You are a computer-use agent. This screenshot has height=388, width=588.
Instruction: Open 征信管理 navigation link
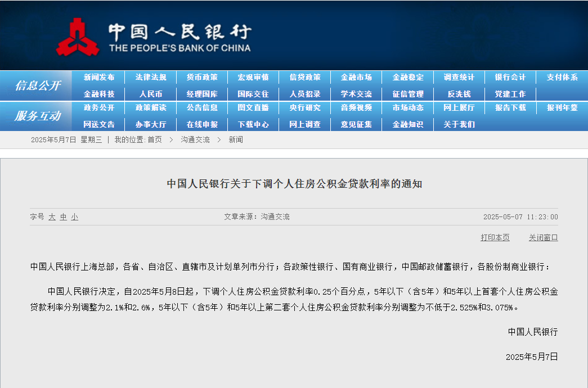tap(408, 94)
